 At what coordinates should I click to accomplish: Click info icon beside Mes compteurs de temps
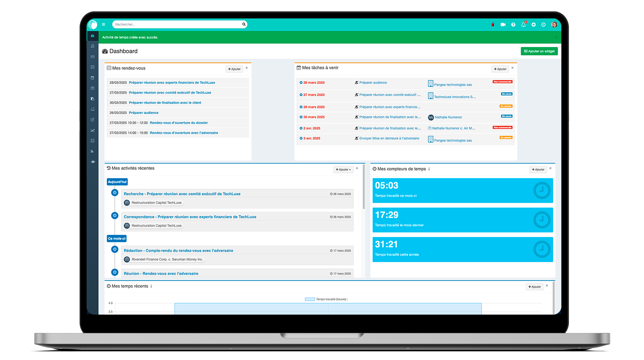(x=429, y=169)
